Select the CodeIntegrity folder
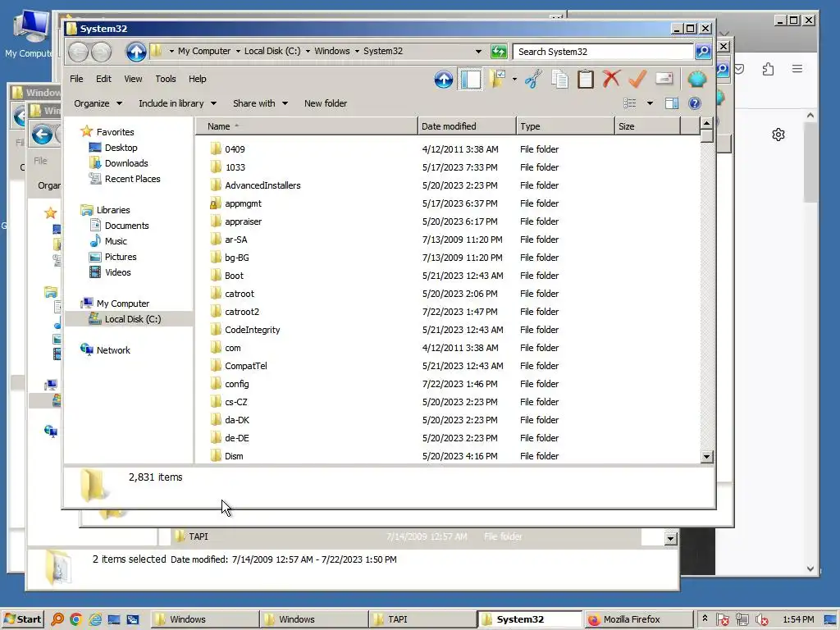 (x=253, y=330)
